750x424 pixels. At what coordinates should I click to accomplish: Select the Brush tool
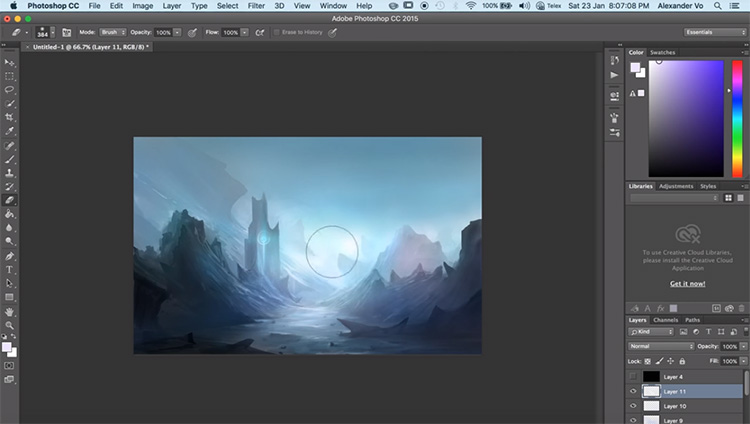coord(9,159)
